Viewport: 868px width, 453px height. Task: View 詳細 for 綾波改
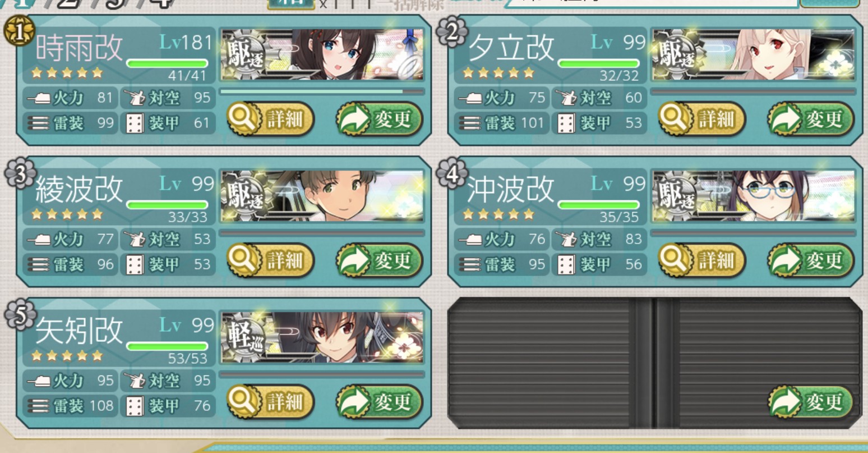pos(270,261)
